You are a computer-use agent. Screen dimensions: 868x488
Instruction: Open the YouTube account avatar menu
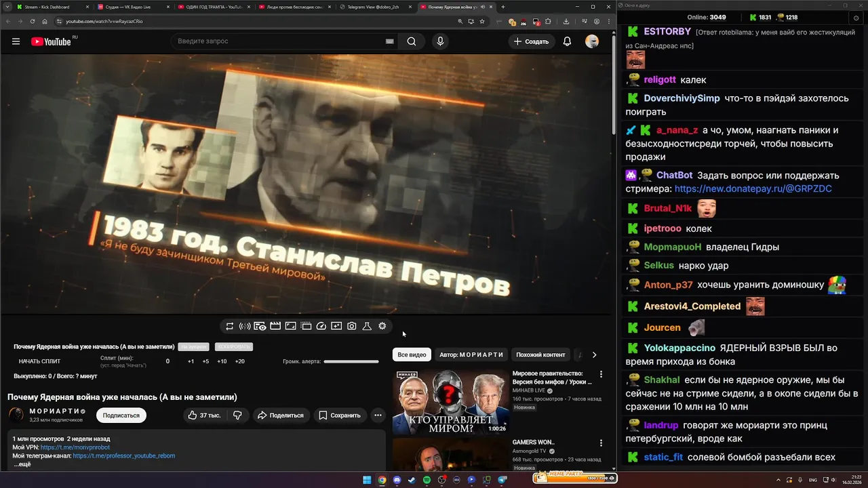(592, 41)
